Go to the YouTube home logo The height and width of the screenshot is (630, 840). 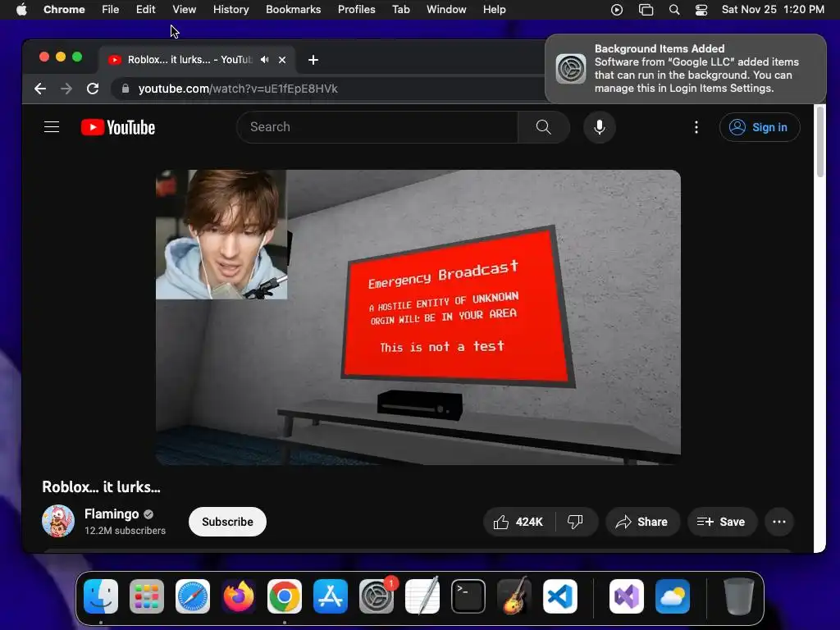point(118,127)
